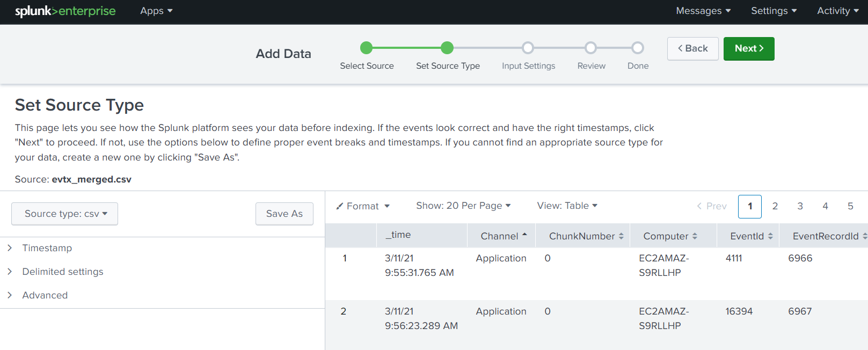868x350 pixels.
Task: Open the Activity menu
Action: pos(837,11)
